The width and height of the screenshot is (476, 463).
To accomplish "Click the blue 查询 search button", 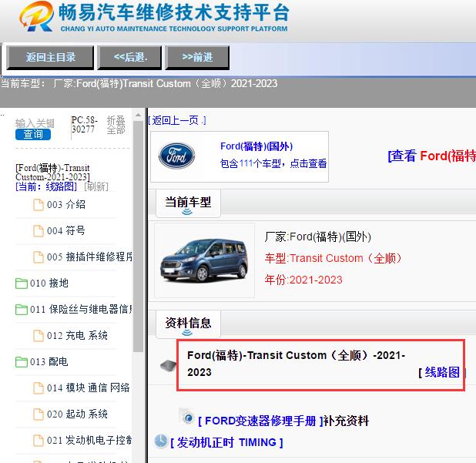I will coord(33,134).
